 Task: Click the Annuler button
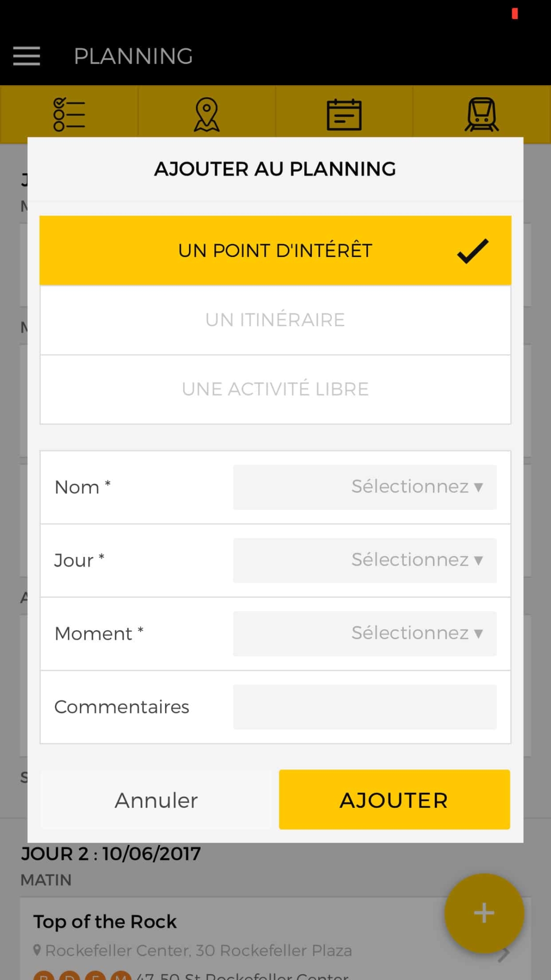coord(156,800)
